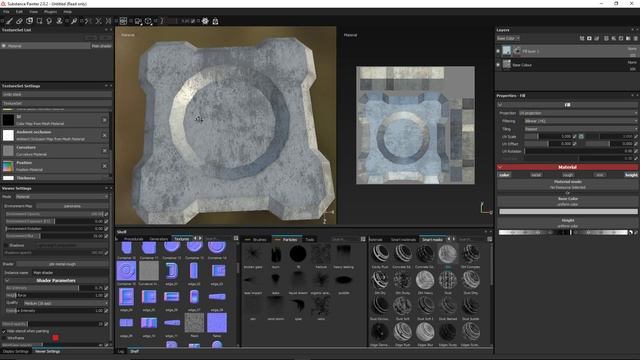Collapse the Shader Parameters section
Screen dimensions: 640x360
(x=7, y=280)
